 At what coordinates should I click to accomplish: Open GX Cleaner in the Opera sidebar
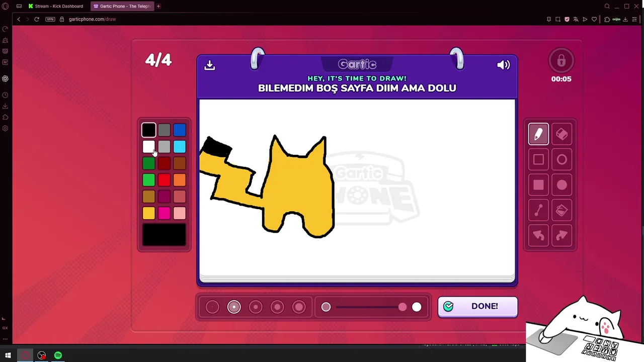[5, 40]
